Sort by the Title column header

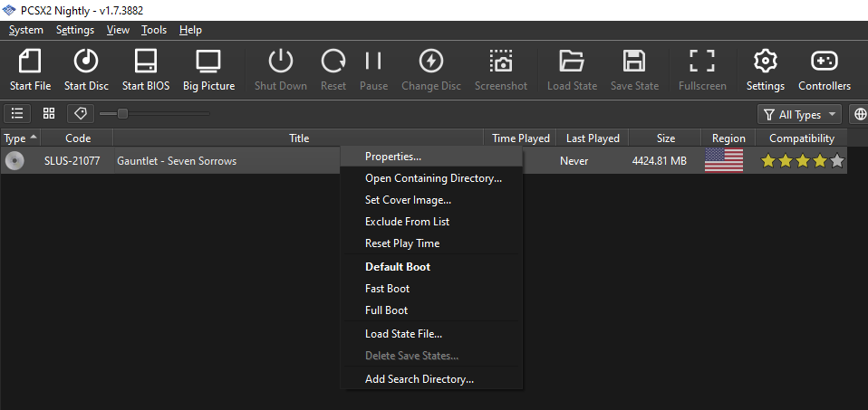click(299, 138)
